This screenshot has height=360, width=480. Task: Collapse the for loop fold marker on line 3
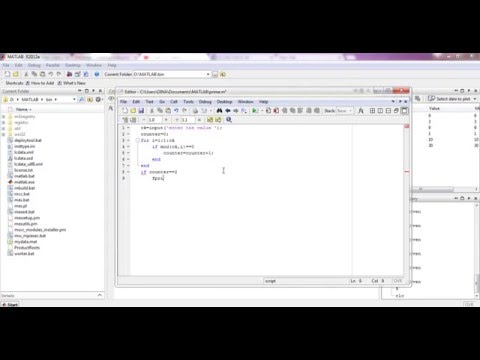137,140
